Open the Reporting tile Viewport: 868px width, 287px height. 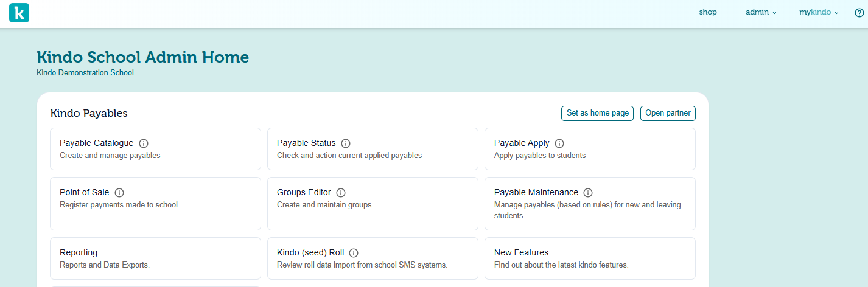[155, 258]
